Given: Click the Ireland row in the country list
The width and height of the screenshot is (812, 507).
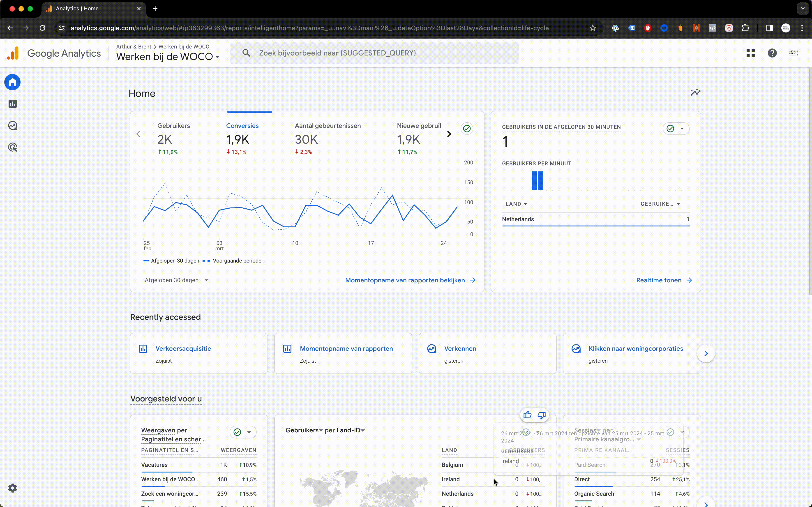Looking at the screenshot, I should 493,479.
